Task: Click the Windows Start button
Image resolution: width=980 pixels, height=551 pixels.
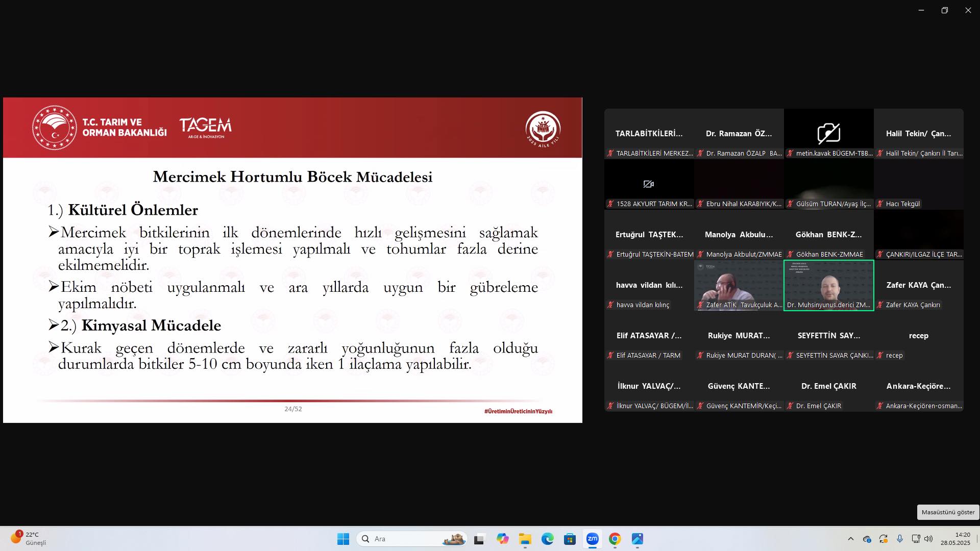Action: tap(343, 539)
